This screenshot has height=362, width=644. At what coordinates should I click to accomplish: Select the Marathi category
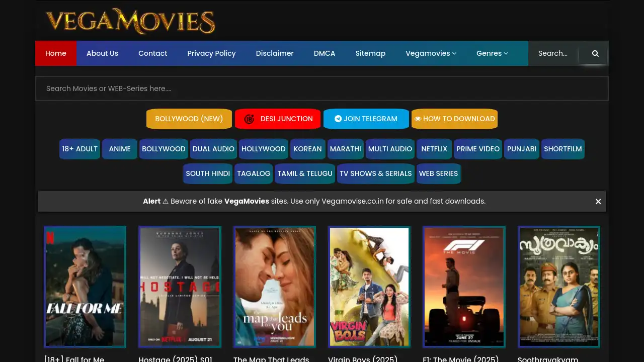[345, 149]
